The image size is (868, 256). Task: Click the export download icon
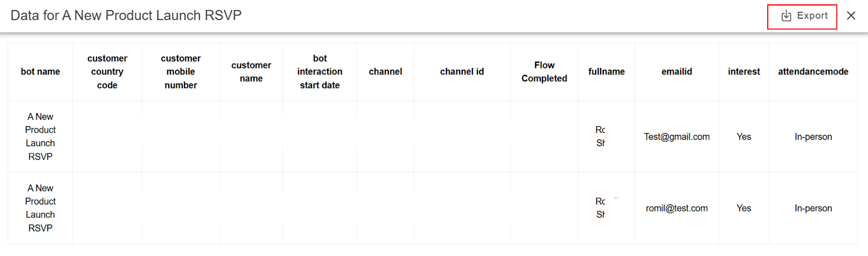pyautogui.click(x=786, y=16)
